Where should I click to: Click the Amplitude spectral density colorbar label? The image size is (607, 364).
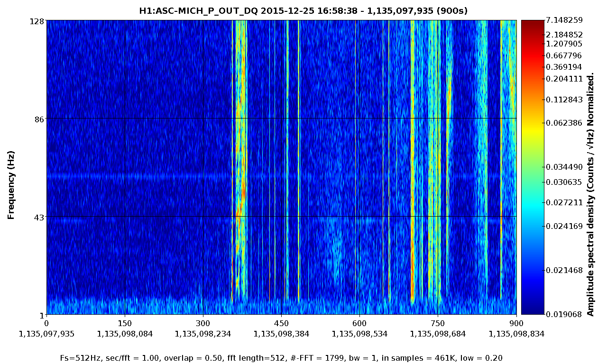click(x=591, y=194)
